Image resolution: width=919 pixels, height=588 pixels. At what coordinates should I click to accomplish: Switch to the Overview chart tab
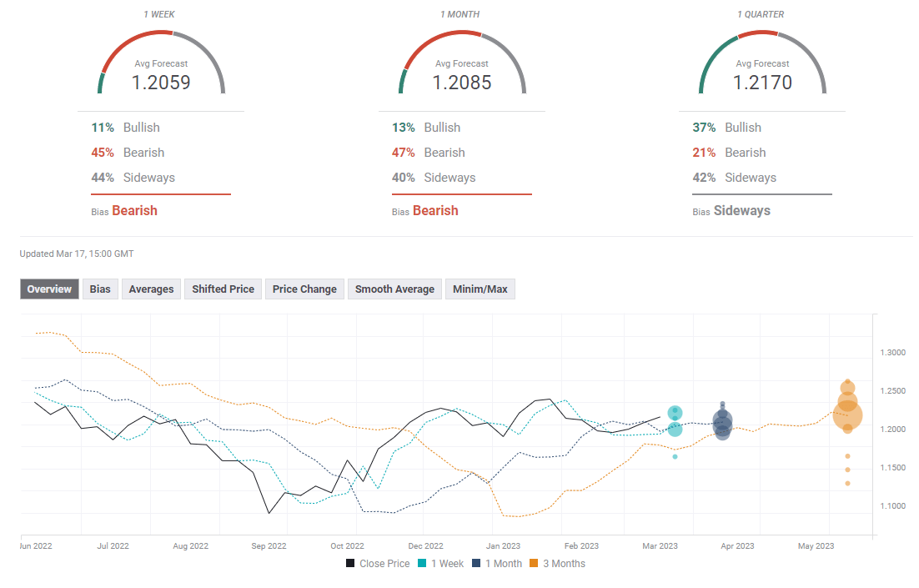49,289
